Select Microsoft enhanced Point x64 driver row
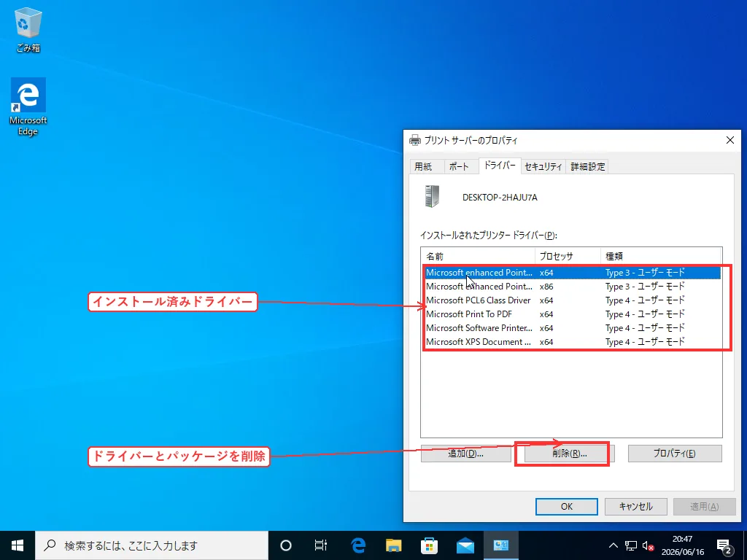This screenshot has width=747, height=560. pyautogui.click(x=572, y=273)
